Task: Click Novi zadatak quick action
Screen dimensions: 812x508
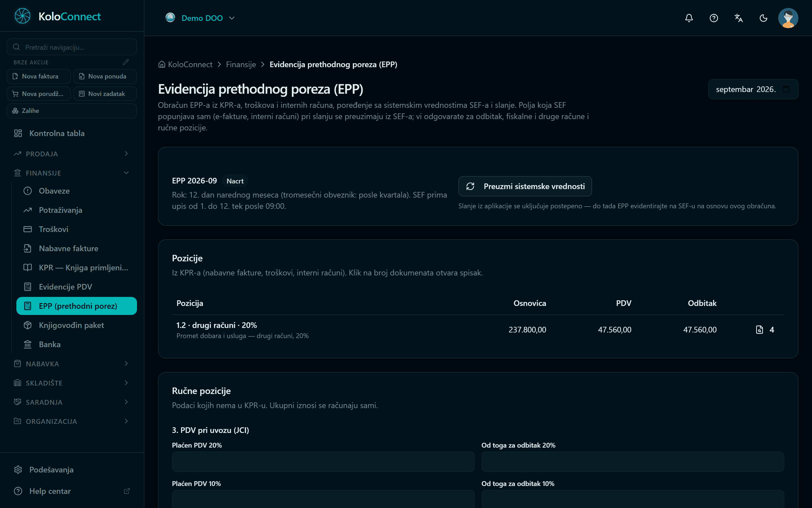Action: click(x=105, y=94)
